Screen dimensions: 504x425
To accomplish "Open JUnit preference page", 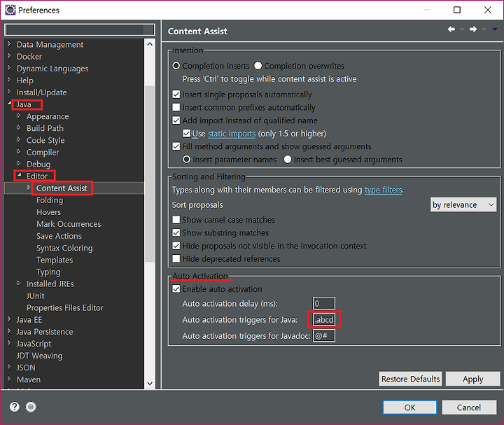I will point(36,295).
